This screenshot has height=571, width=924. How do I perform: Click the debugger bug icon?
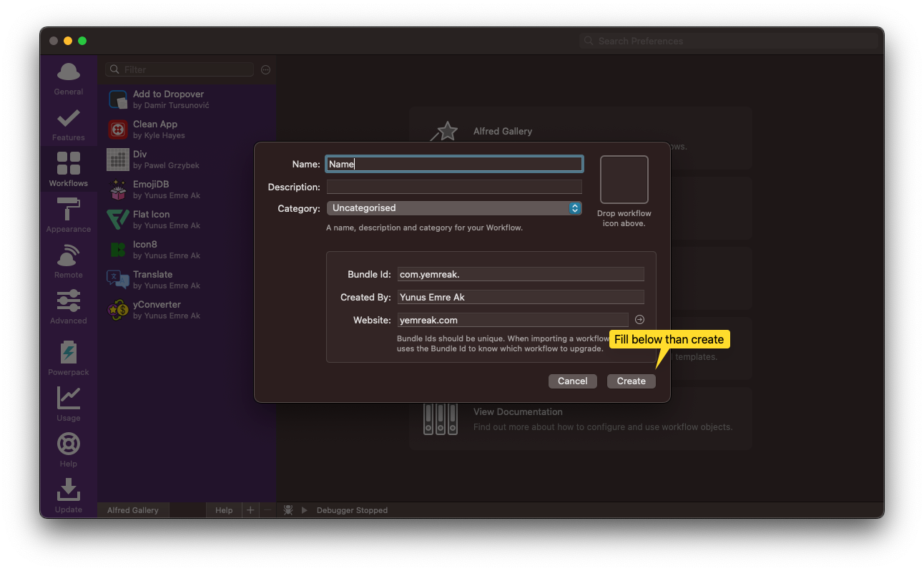click(288, 510)
